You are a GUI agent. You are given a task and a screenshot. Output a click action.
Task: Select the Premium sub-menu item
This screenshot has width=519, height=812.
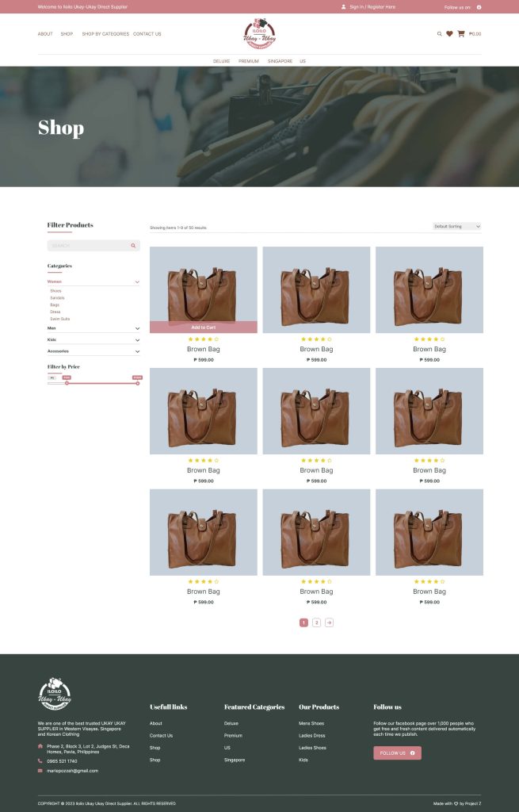[249, 61]
